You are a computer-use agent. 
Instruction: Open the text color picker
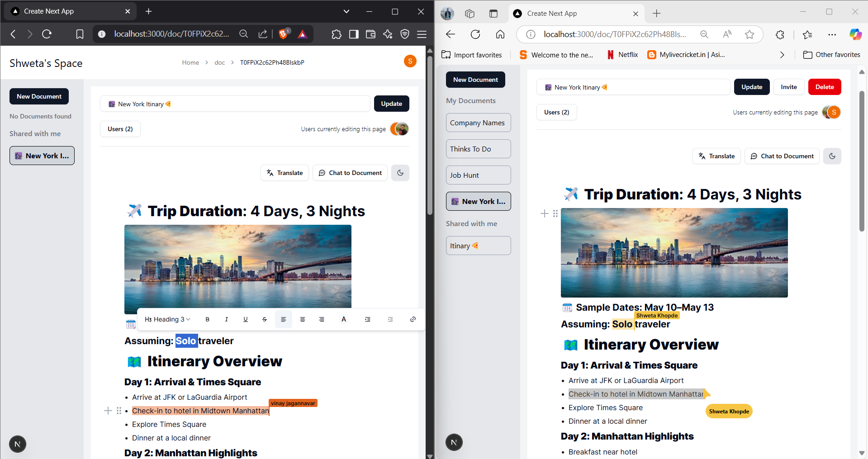[344, 319]
